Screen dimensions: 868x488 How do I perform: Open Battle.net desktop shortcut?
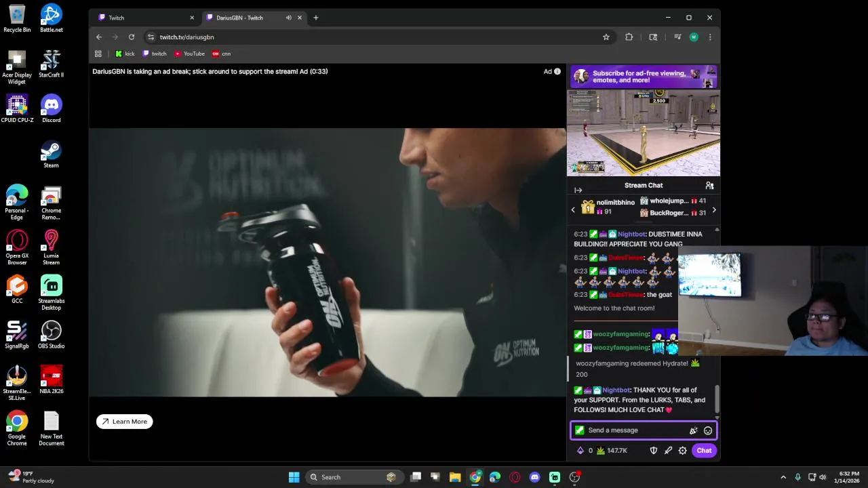pos(52,18)
